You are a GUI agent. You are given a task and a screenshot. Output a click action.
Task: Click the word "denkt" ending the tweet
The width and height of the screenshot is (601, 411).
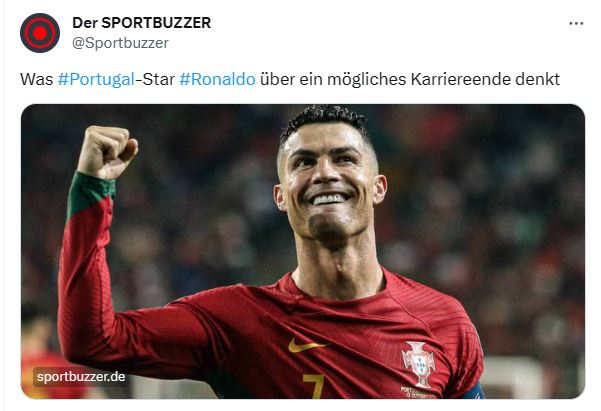(x=537, y=79)
